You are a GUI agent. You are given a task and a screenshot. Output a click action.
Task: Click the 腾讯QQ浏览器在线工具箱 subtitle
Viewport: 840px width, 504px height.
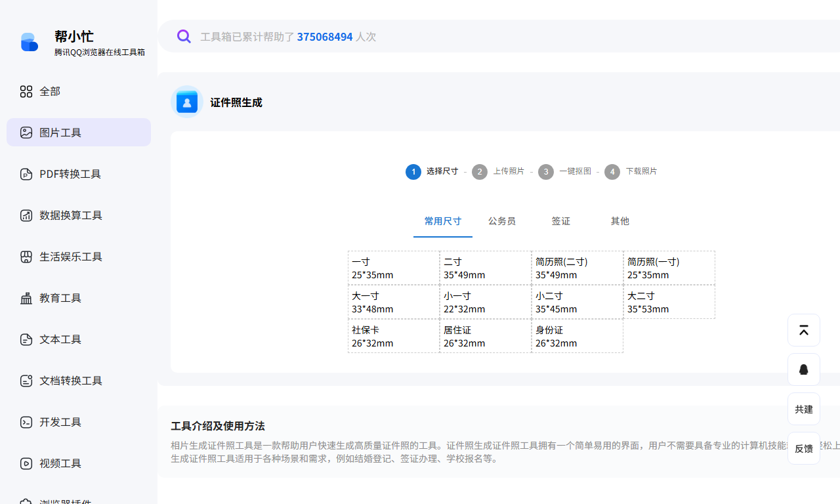100,52
